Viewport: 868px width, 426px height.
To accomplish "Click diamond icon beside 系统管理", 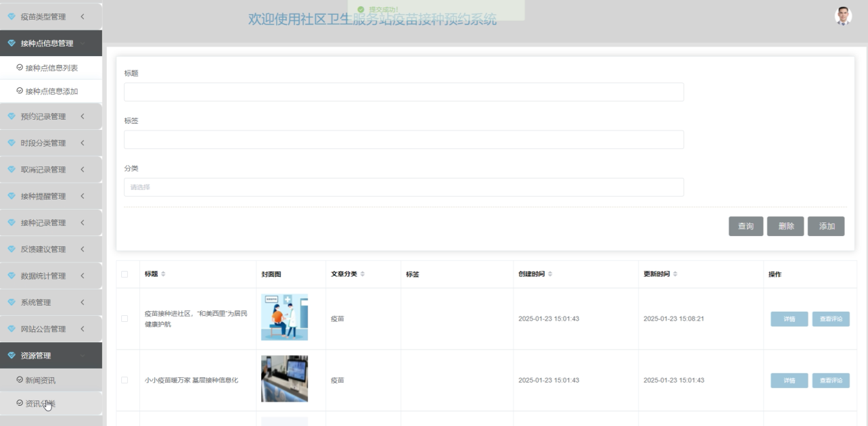I will [12, 302].
